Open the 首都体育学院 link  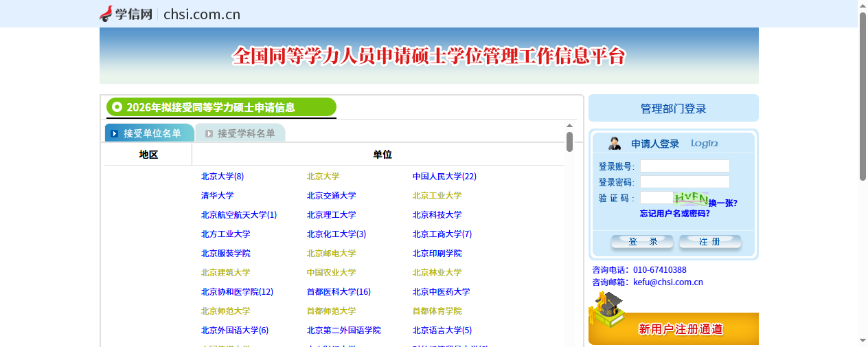coord(437,311)
